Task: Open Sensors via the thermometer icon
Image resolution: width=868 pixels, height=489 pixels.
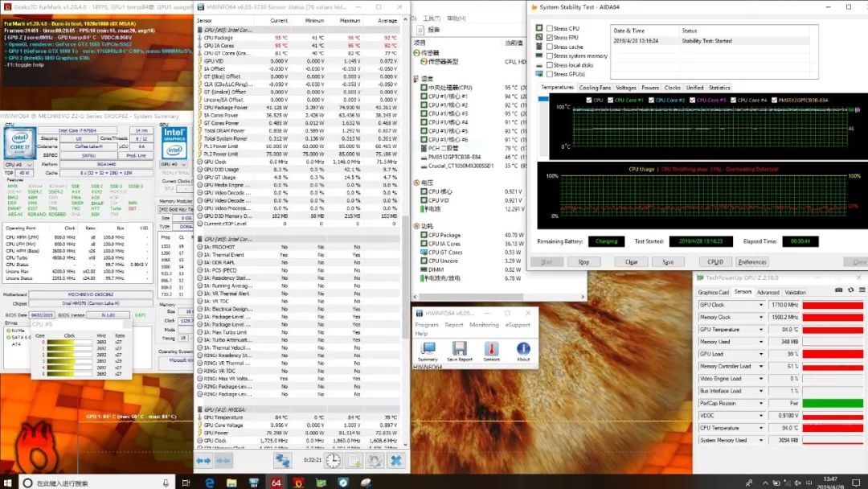Action: [491, 349]
